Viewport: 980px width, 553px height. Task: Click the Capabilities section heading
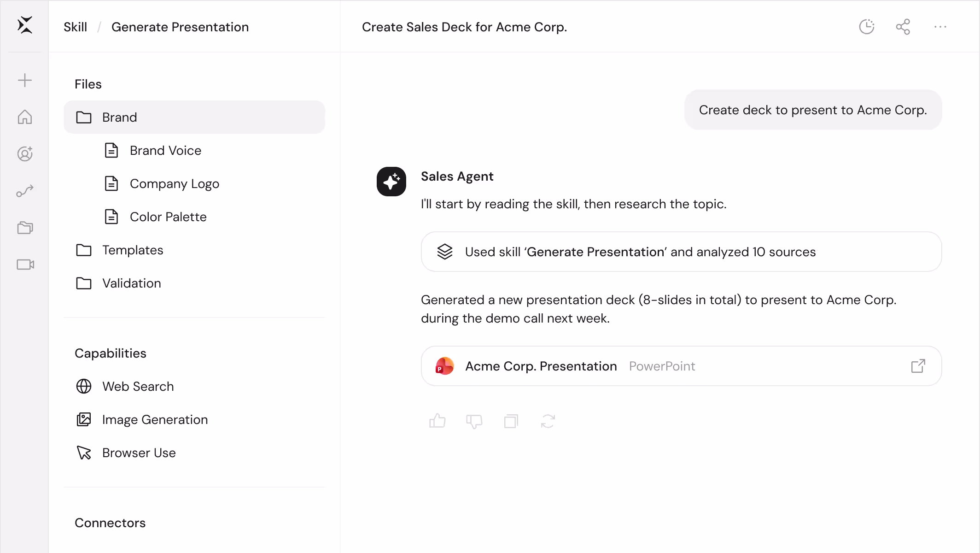pos(111,353)
